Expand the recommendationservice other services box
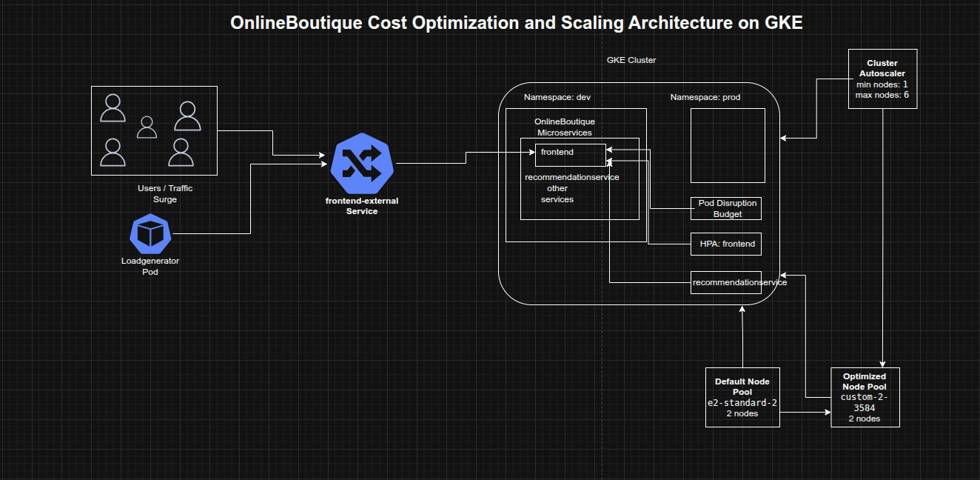Viewport: 980px width, 480px height. 571,188
